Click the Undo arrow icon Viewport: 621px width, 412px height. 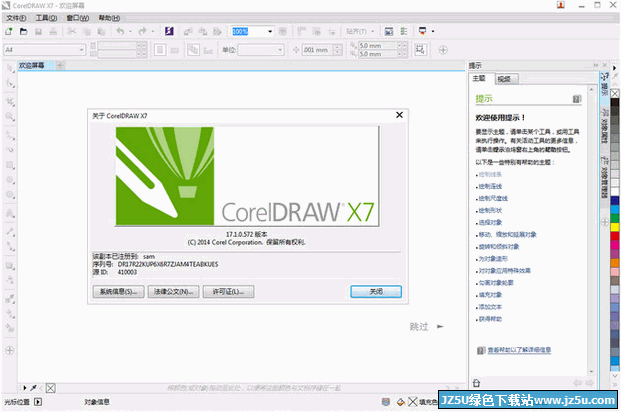[120, 31]
